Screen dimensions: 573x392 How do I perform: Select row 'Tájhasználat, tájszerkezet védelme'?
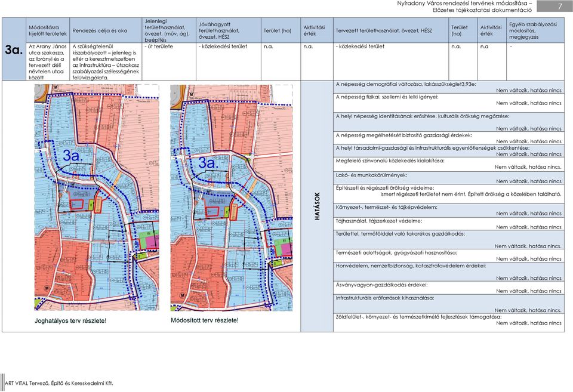coord(449,223)
